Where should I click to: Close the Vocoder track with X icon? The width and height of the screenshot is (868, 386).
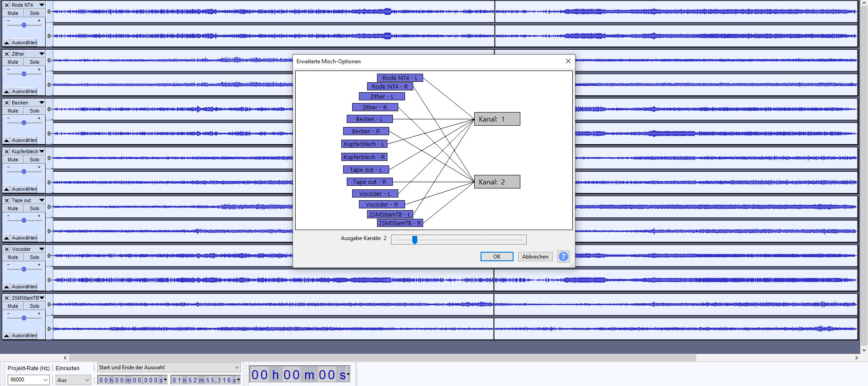coord(7,249)
